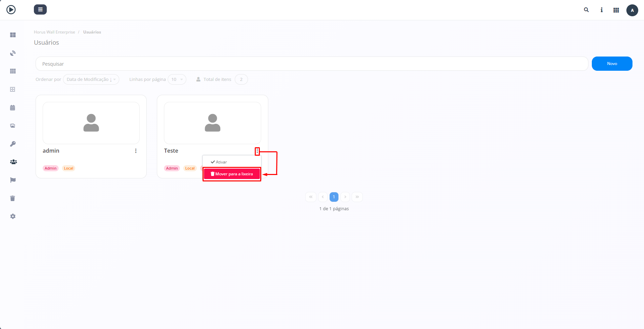Click the flag icon in sidebar
644x329 pixels.
click(x=13, y=180)
